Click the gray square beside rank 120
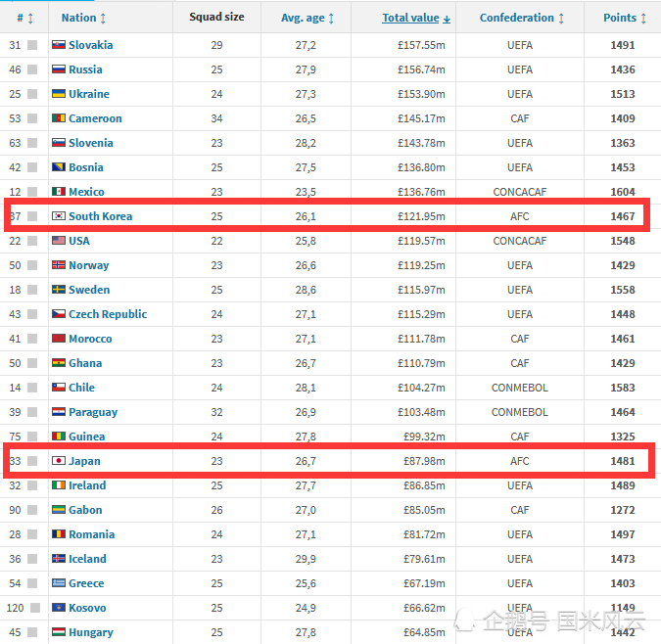The image size is (661, 644). coord(35,608)
